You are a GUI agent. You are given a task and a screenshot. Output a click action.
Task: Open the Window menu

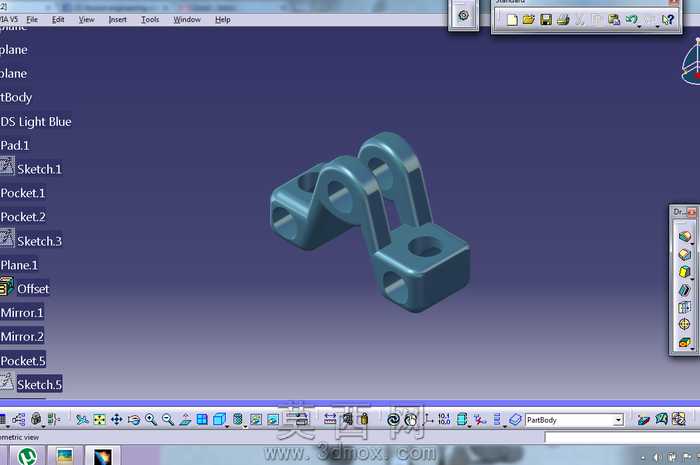187,20
